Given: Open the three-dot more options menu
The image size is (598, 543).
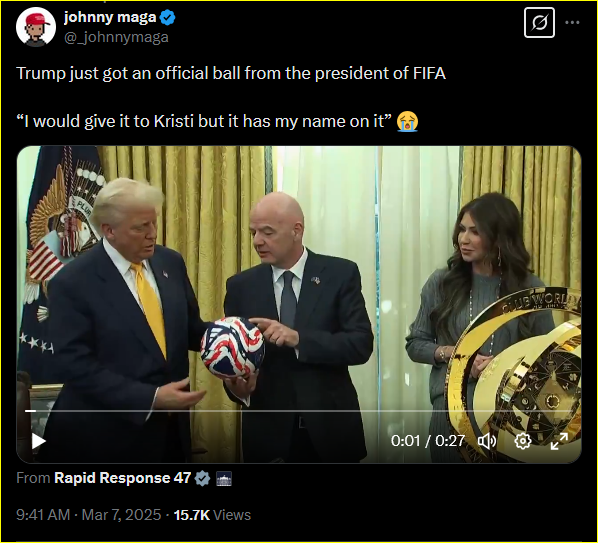Looking at the screenshot, I should (572, 22).
